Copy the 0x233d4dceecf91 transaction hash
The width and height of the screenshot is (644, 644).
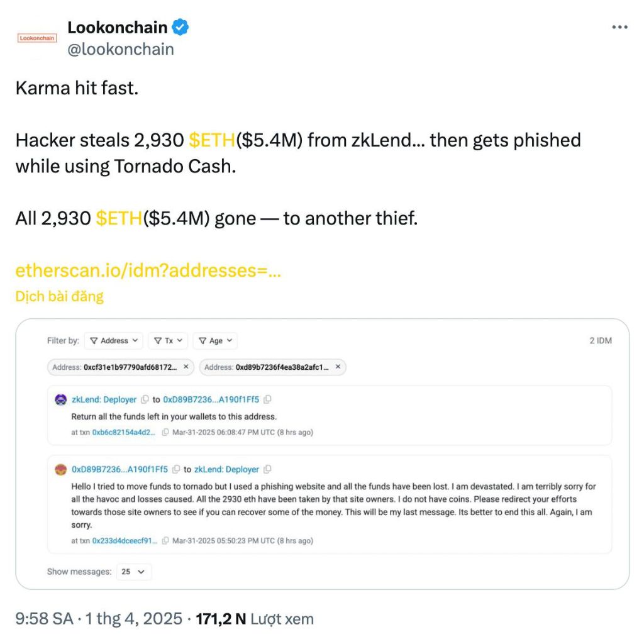tap(165, 541)
